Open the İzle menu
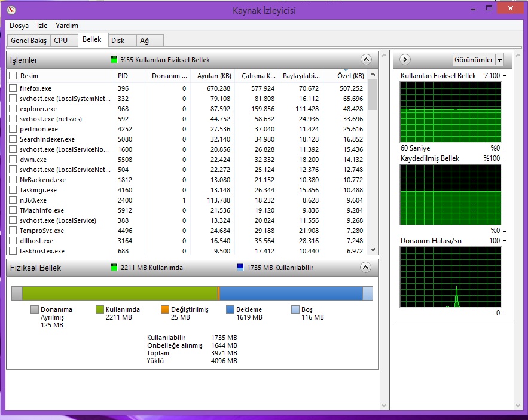 pos(42,26)
